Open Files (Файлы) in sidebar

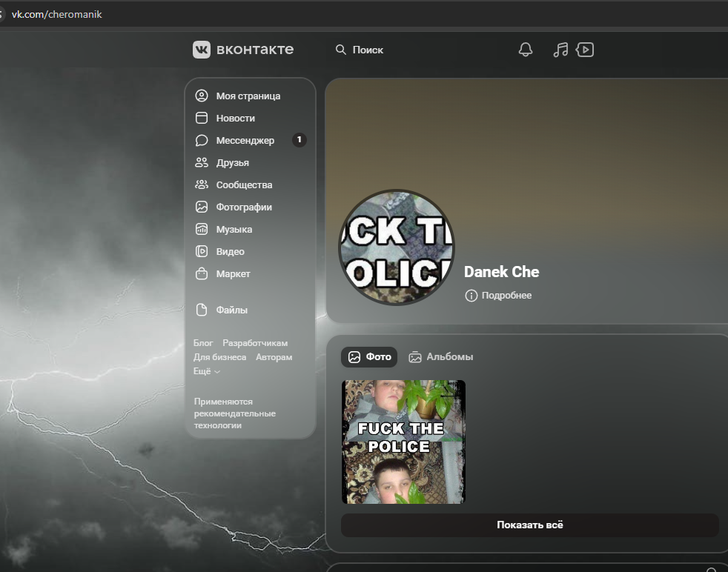tap(231, 310)
